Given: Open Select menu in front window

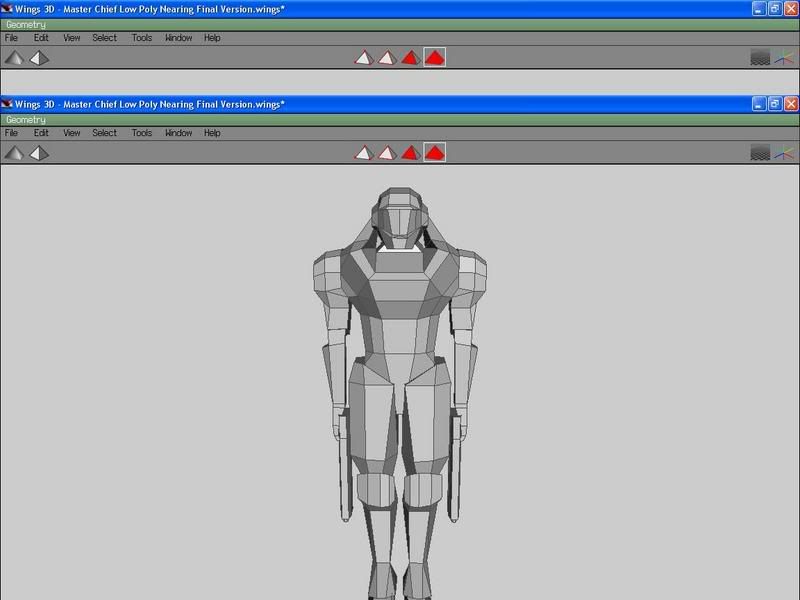Looking at the screenshot, I should 104,133.
